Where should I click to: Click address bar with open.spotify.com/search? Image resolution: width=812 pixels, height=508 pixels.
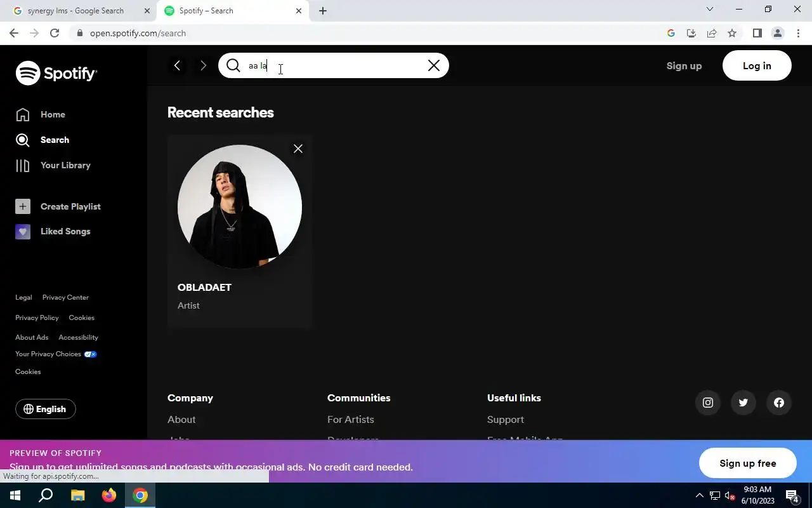[368, 33]
